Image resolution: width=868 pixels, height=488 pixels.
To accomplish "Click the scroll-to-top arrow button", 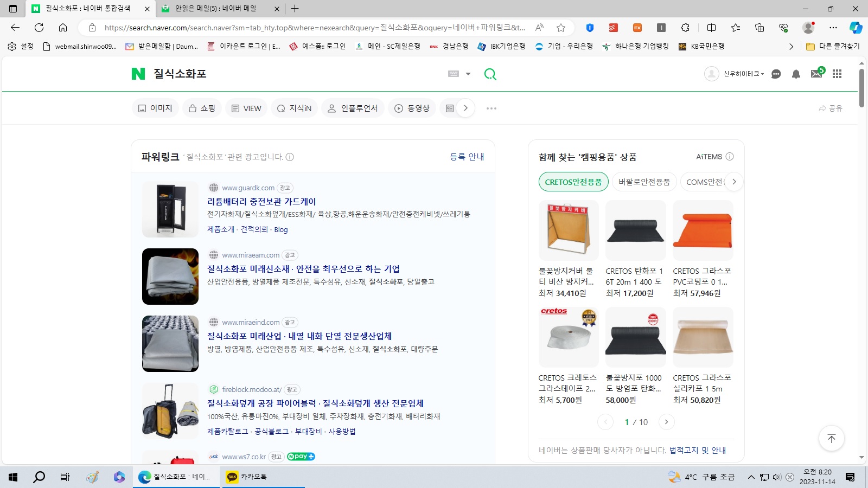I will pos(831,438).
